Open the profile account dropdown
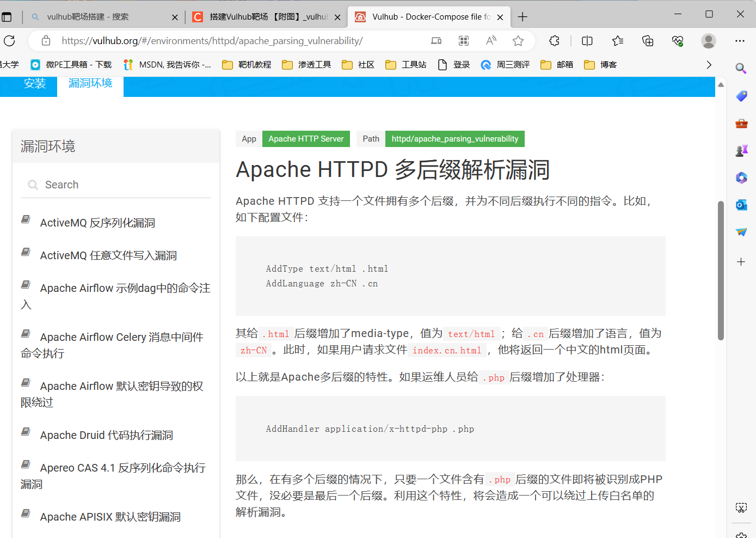The image size is (756, 538). [x=708, y=41]
